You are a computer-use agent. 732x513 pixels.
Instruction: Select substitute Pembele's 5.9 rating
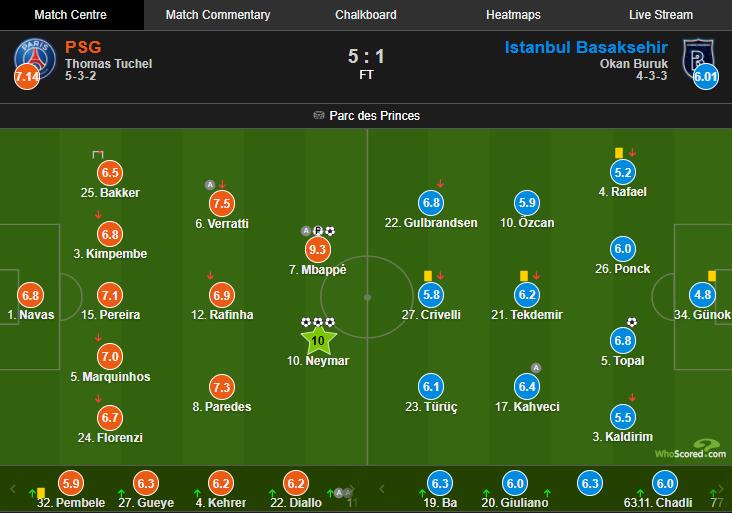(x=71, y=483)
